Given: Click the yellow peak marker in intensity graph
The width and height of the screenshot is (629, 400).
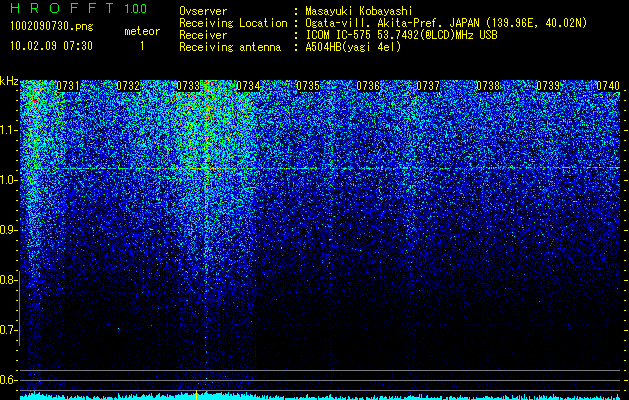Looking at the screenshot, I should [x=196, y=395].
